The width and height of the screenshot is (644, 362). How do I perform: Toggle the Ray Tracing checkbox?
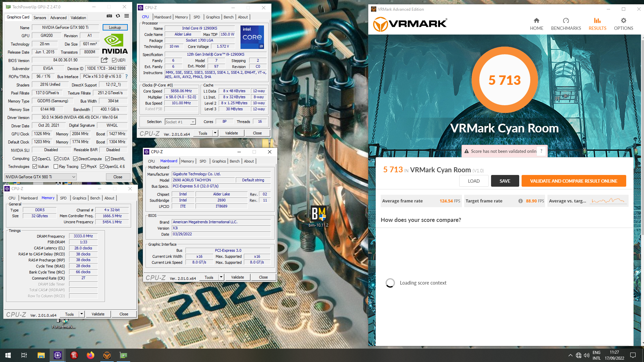56,167
